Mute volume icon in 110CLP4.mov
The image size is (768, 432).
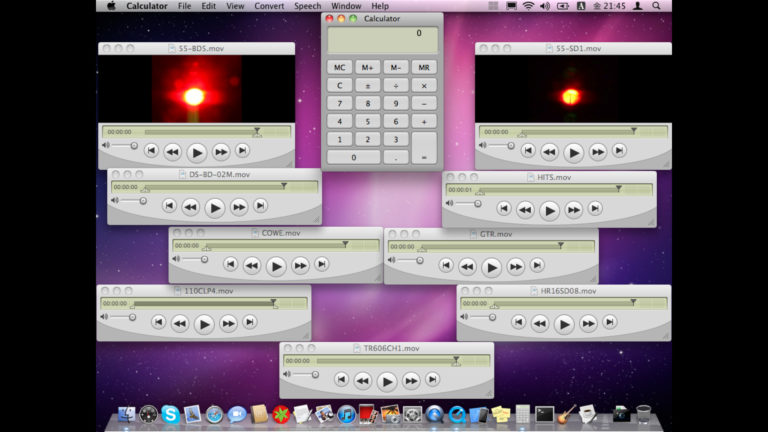pyautogui.click(x=104, y=317)
